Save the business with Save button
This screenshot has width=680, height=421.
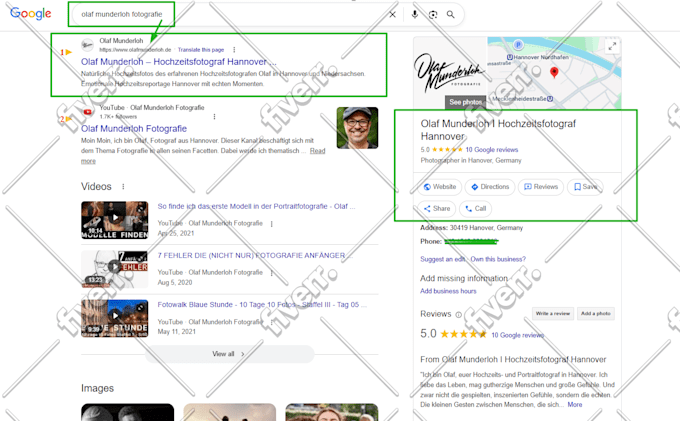[585, 187]
